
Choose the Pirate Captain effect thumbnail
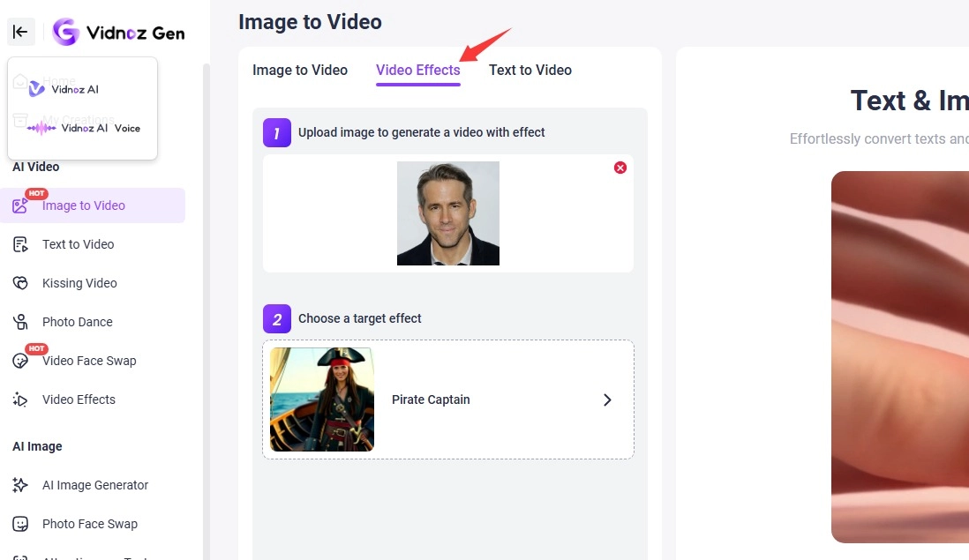pyautogui.click(x=321, y=399)
